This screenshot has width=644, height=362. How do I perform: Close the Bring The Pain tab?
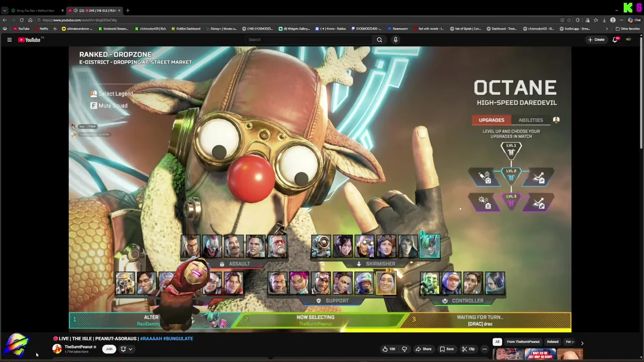pos(62,11)
